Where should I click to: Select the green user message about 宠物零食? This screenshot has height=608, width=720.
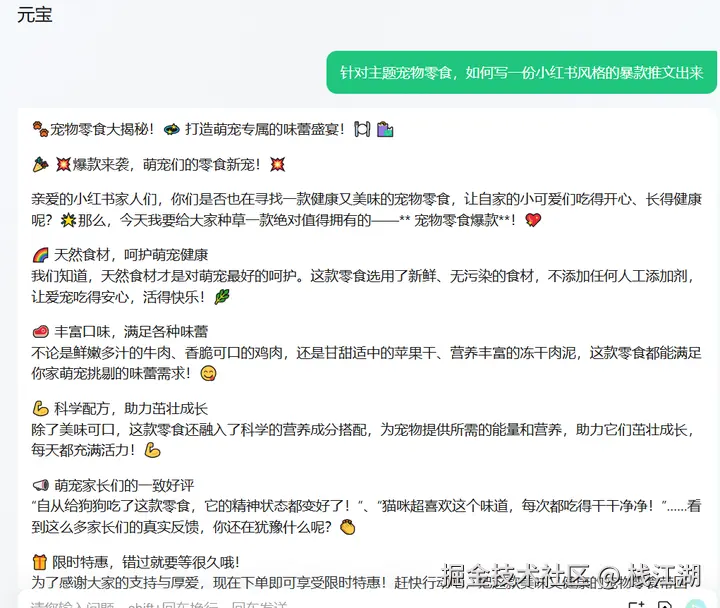522,73
